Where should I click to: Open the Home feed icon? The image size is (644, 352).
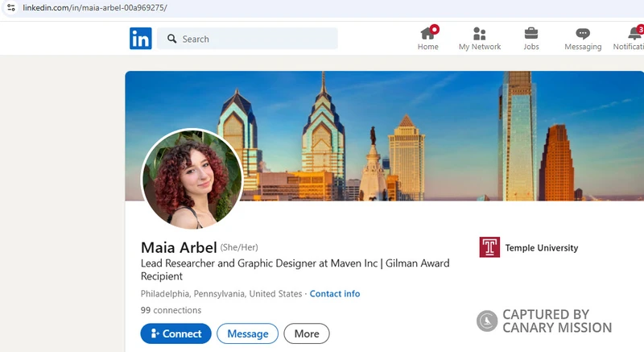[x=428, y=33]
